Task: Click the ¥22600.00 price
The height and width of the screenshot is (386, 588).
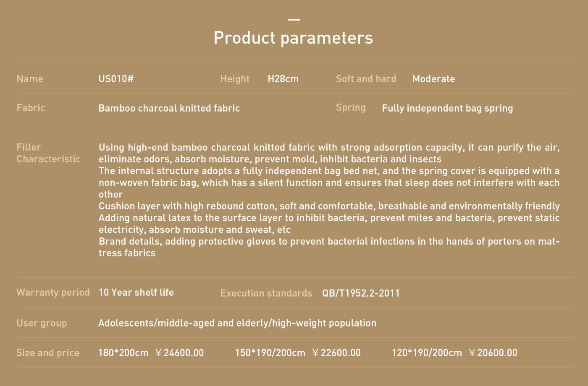Action: [336, 353]
